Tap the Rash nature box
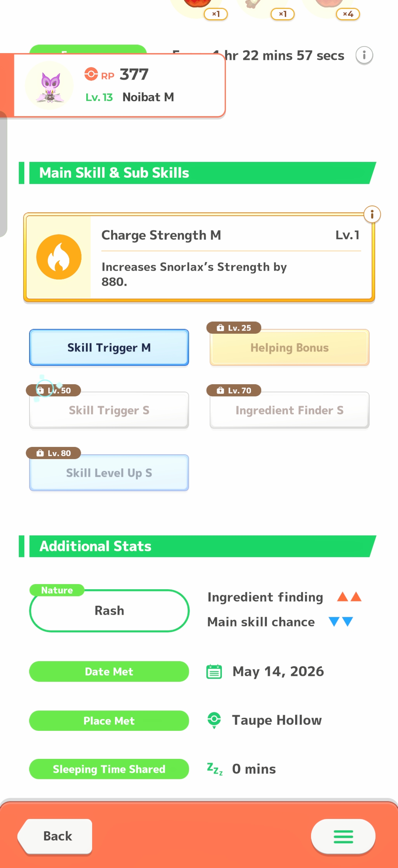398x868 pixels. (x=109, y=611)
